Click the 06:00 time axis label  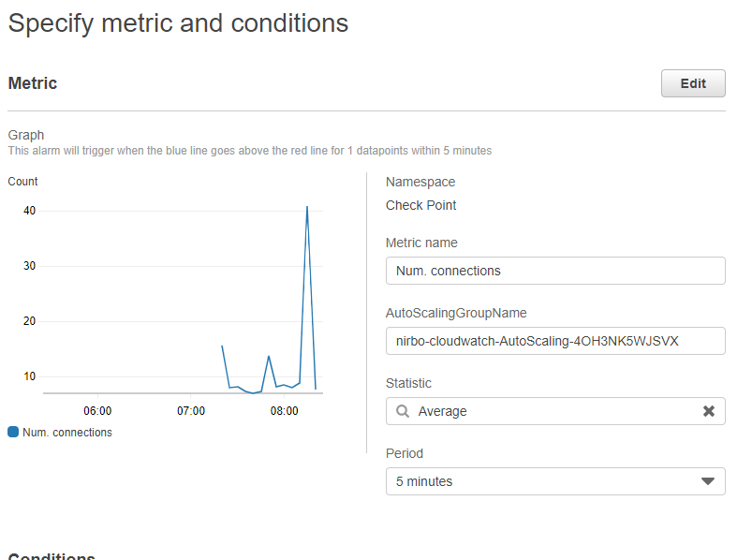97,411
